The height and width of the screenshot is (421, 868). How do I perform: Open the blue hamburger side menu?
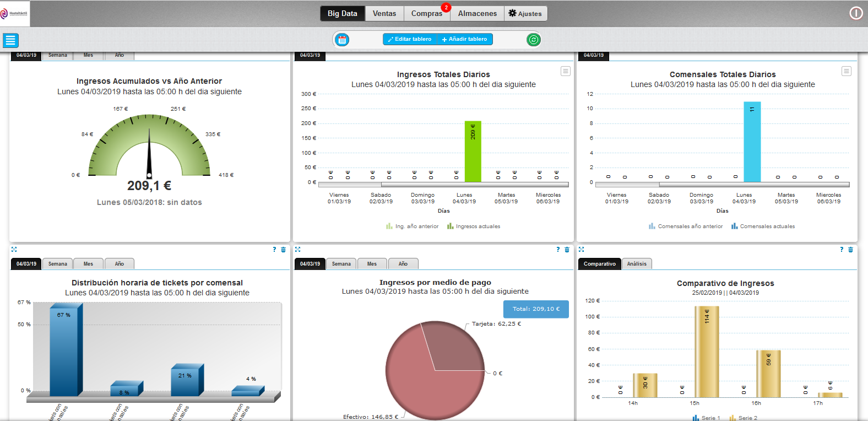10,40
